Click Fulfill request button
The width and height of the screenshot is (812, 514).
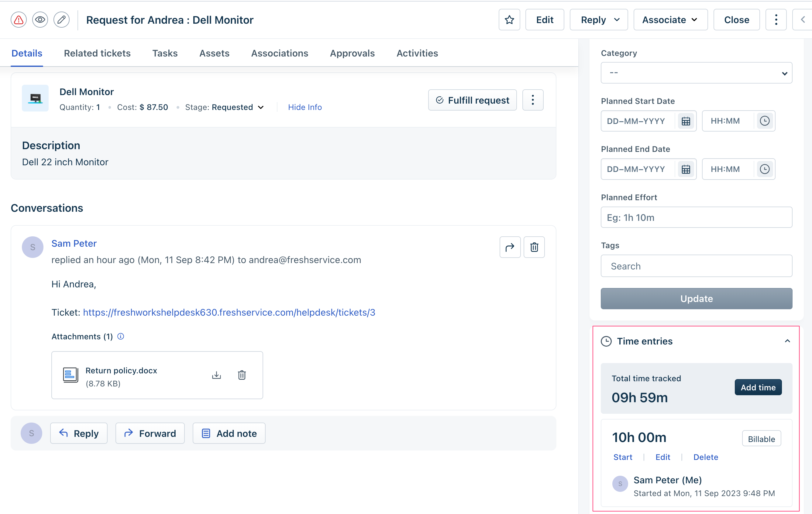473,100
